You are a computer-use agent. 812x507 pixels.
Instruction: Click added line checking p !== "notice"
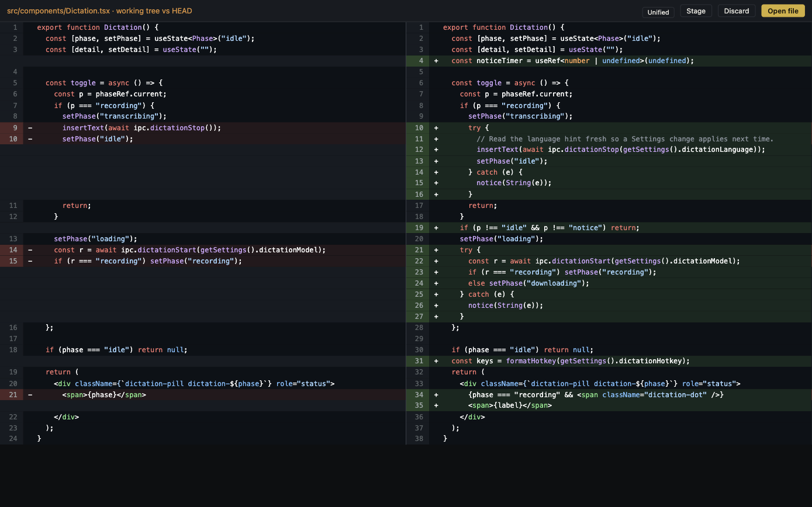click(609, 227)
